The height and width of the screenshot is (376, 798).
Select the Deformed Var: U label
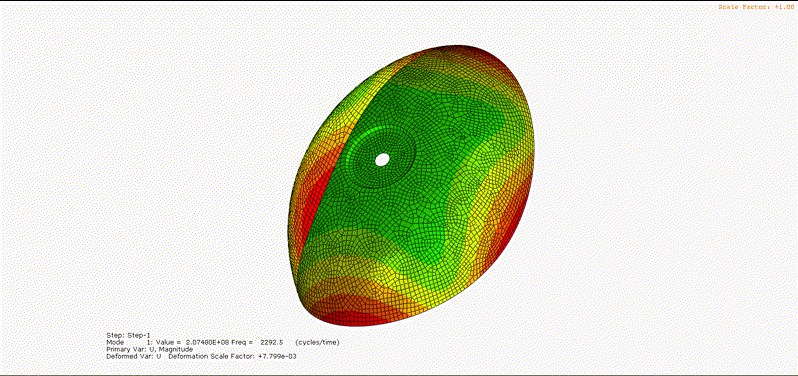coord(134,357)
